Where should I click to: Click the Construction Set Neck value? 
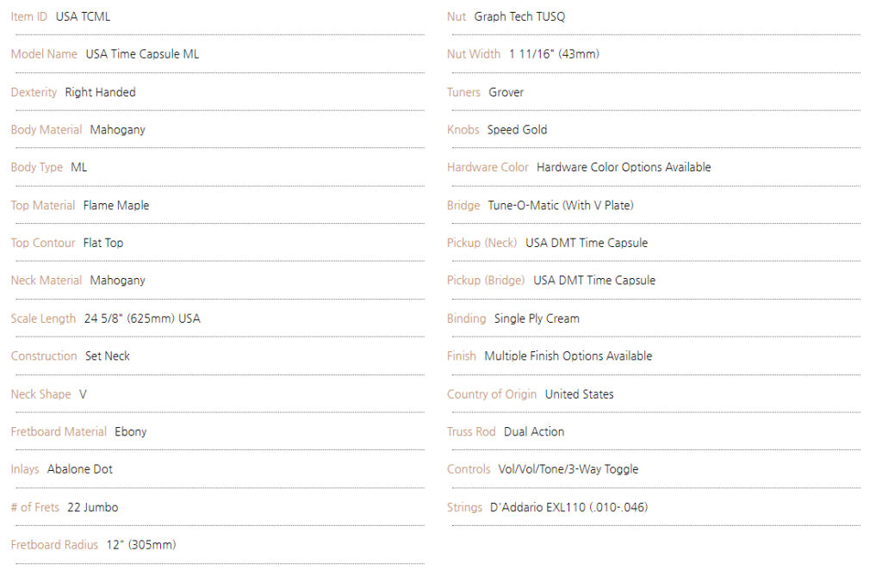point(108,356)
